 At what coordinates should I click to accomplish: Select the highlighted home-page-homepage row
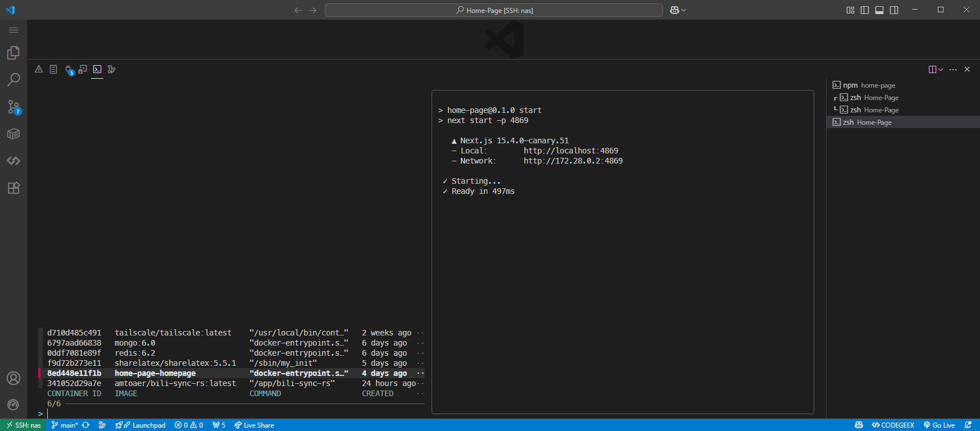click(232, 373)
